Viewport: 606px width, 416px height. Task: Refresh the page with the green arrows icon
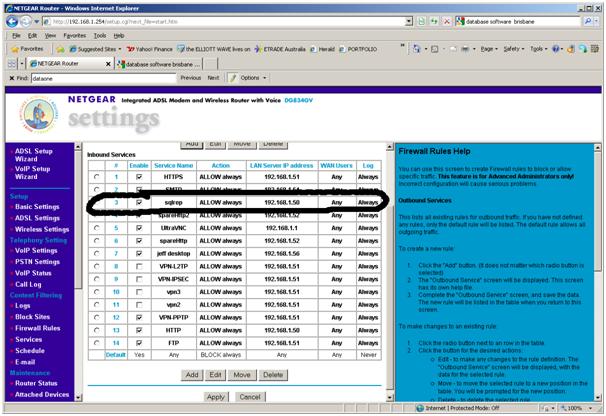point(434,22)
